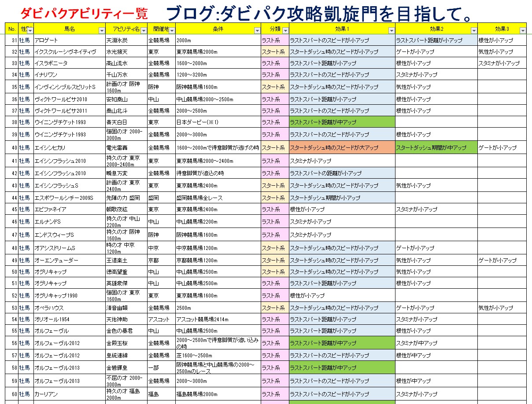The height and width of the screenshot is (404, 532).
Task: Select orange cell スタートダッシュ時のスピードが大アップ
Action: coord(342,147)
